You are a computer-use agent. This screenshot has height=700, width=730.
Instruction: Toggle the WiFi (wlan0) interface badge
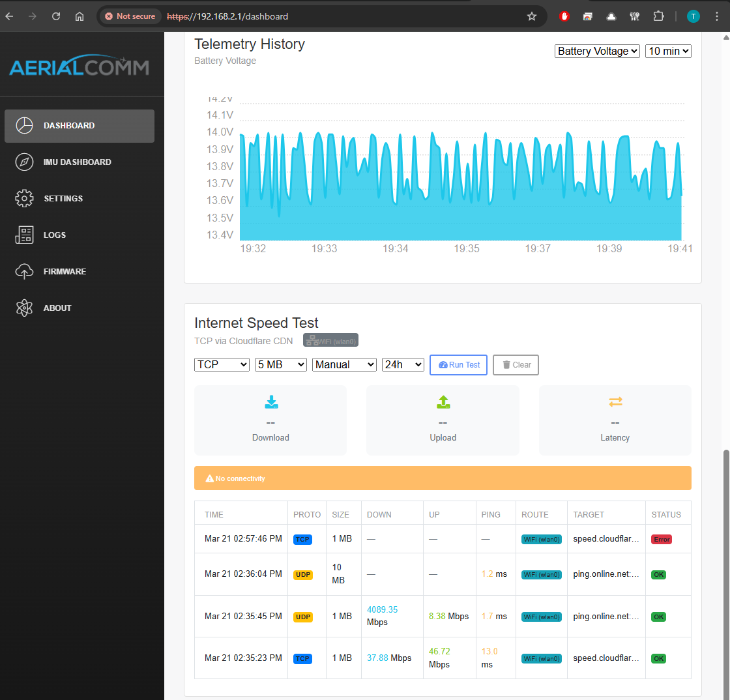pyautogui.click(x=330, y=340)
